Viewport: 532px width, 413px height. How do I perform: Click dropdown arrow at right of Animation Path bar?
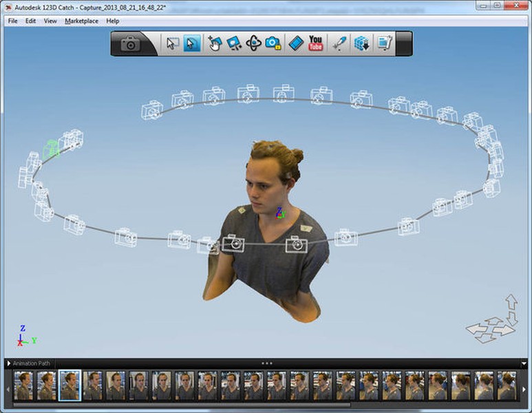(524, 364)
